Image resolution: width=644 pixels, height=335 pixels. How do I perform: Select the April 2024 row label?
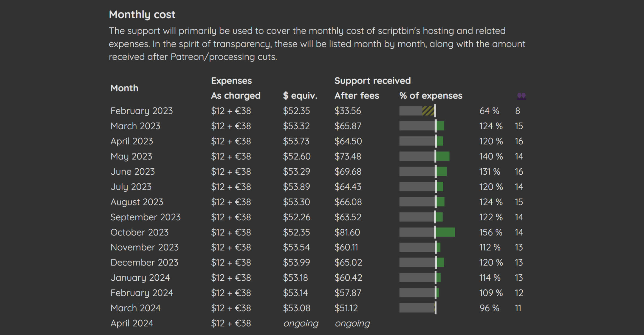(x=132, y=323)
